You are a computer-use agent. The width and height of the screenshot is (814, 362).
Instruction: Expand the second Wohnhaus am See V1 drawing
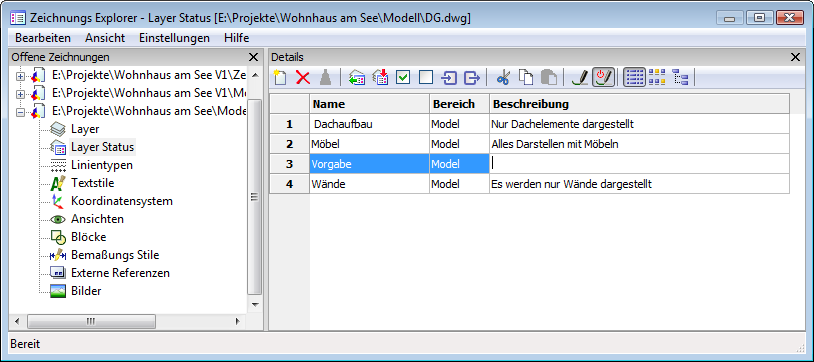(x=21, y=94)
